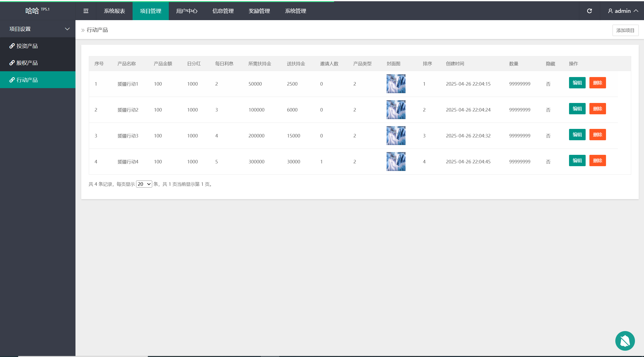Click the muted bell notification icon
This screenshot has height=357, width=644.
625,341
